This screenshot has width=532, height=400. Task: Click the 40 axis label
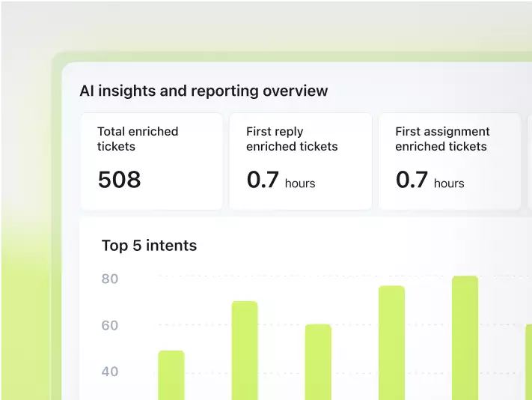[110, 372]
